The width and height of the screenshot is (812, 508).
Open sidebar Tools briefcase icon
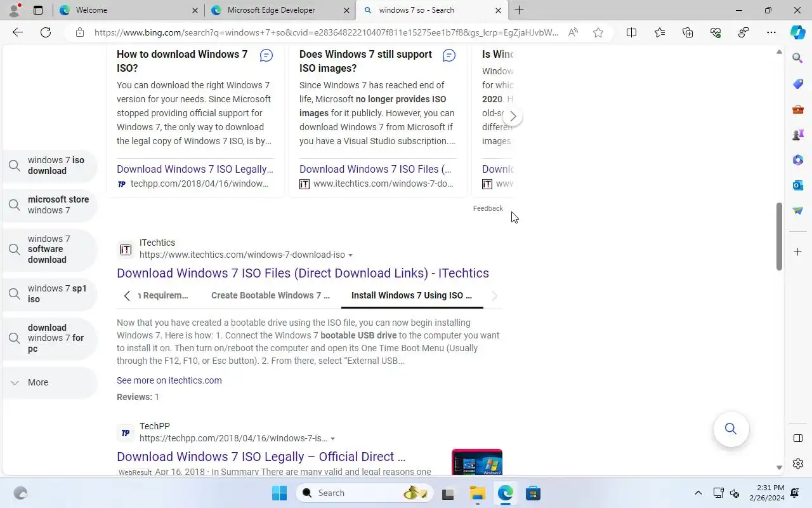pyautogui.click(x=798, y=109)
